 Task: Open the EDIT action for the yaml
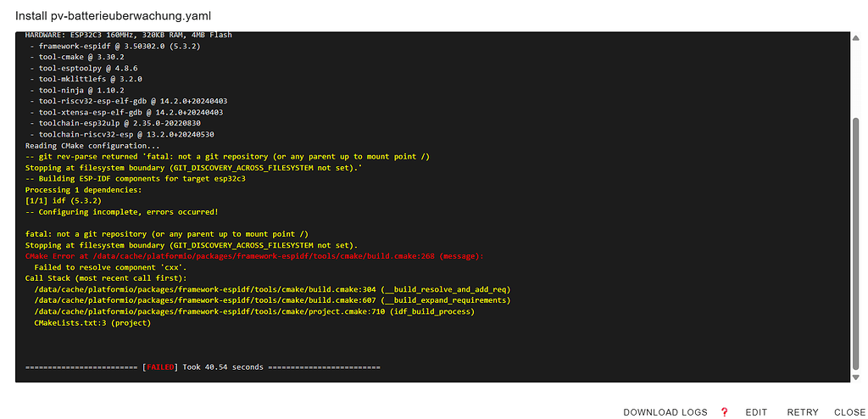tap(756, 412)
